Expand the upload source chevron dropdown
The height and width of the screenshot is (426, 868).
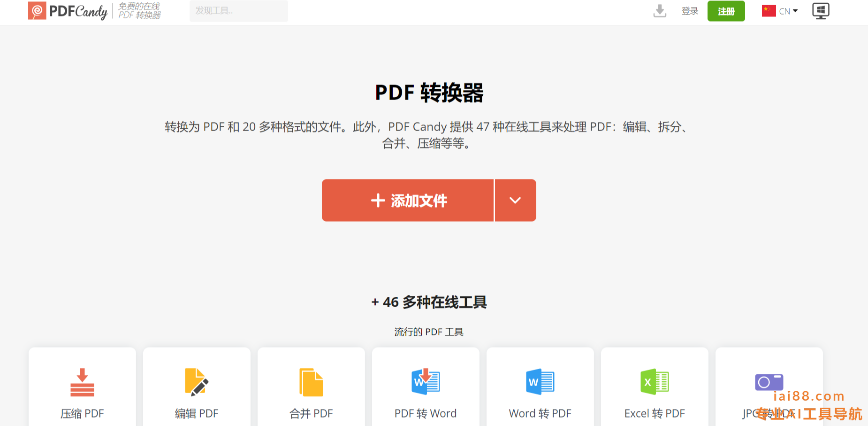[x=515, y=200]
